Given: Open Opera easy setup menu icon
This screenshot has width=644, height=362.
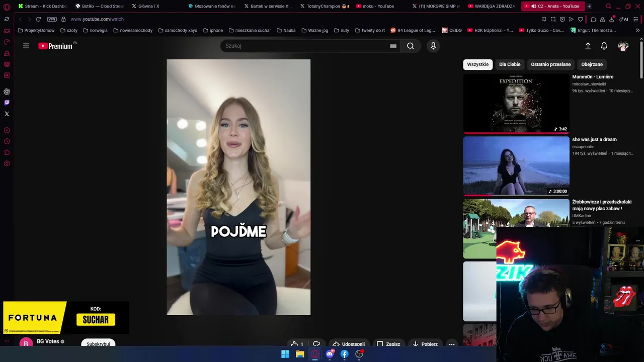Looking at the screenshot, I should pos(636,19).
